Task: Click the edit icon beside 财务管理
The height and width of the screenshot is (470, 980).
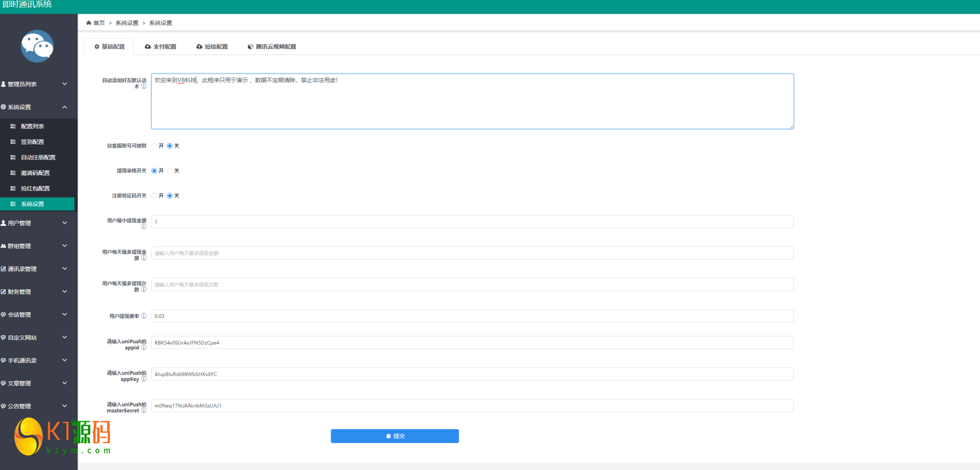Action: (x=3, y=292)
